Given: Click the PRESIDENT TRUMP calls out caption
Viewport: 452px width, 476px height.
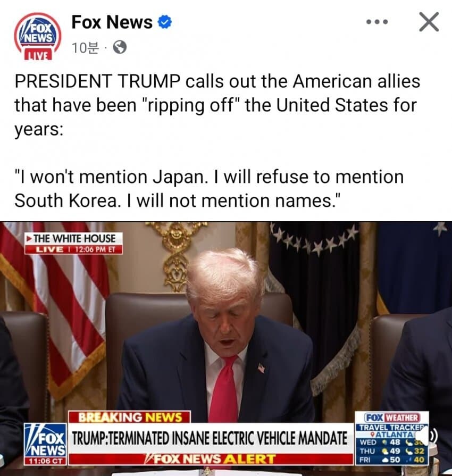Looking at the screenshot, I should pyautogui.click(x=217, y=105).
